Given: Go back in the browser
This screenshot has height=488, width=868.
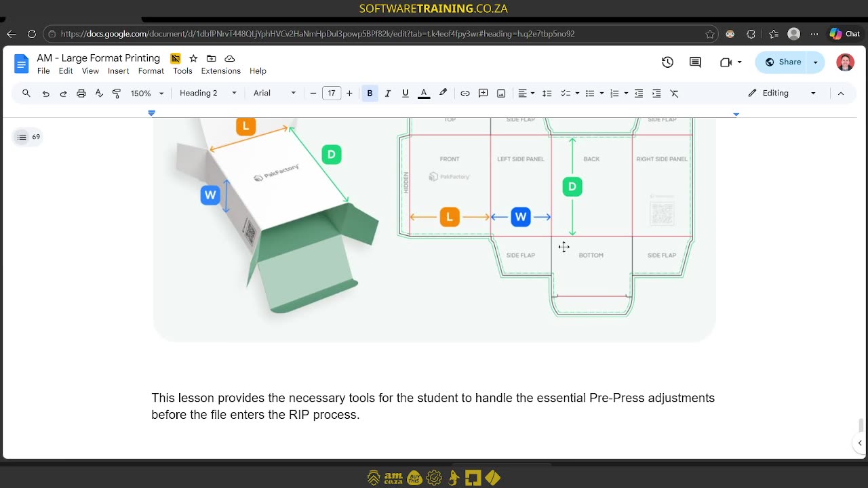Looking at the screenshot, I should coord(12,34).
